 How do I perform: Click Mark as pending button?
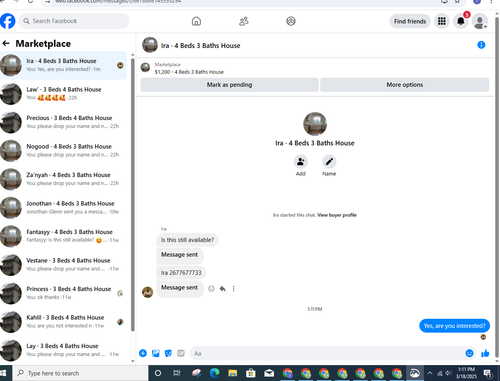(229, 85)
